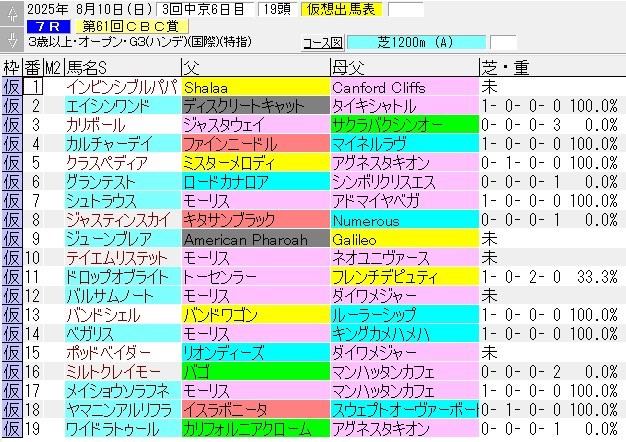626x442 pixels.
Task: Open the コース図 course map button
Action: point(322,42)
